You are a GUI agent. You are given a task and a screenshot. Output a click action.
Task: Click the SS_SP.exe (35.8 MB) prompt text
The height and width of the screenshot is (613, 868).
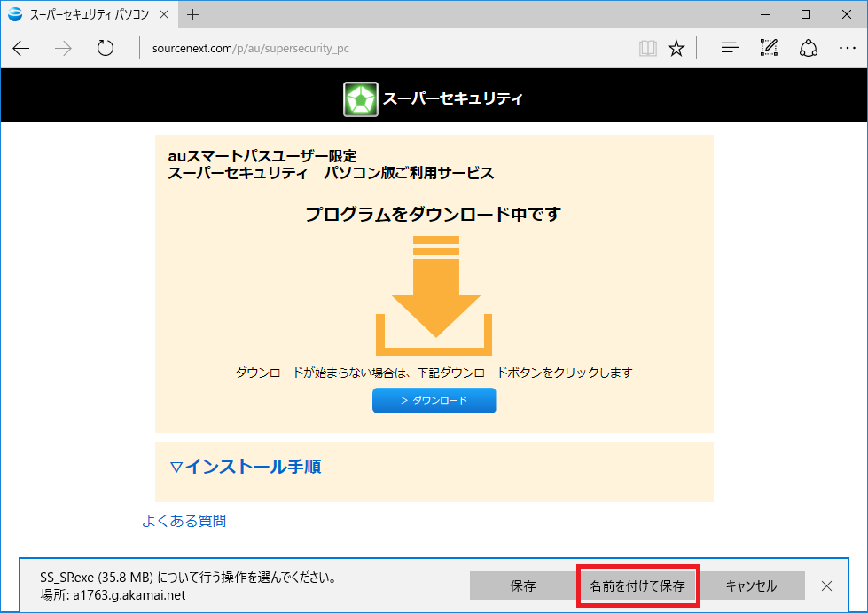point(189,578)
